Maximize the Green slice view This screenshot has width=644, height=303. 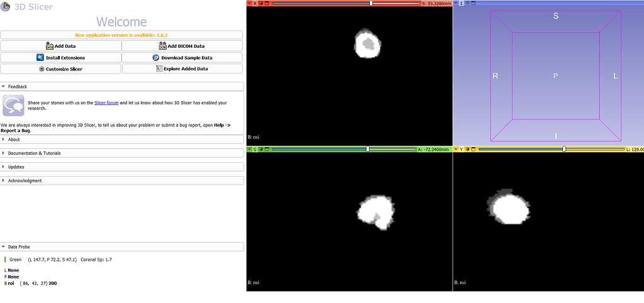point(267,150)
